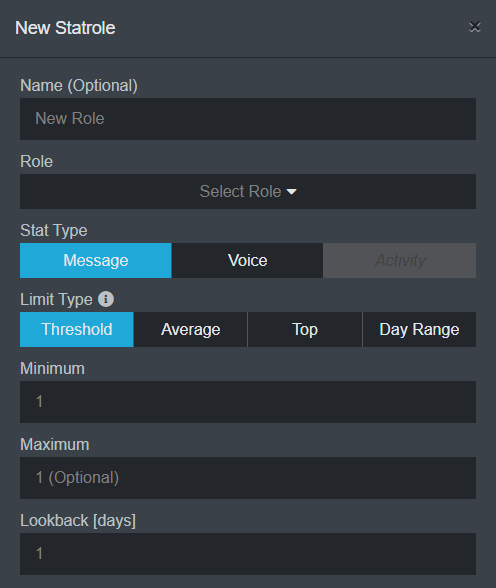Open the Select Role dropdown
The image size is (496, 588).
(248, 191)
